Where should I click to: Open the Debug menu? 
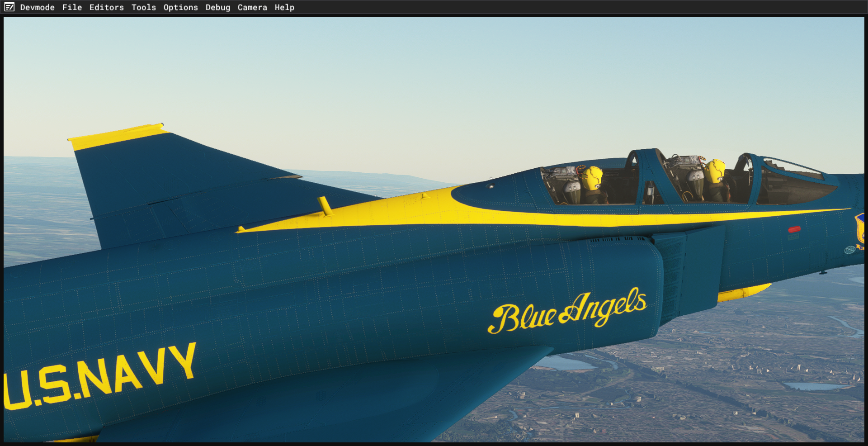coord(218,7)
